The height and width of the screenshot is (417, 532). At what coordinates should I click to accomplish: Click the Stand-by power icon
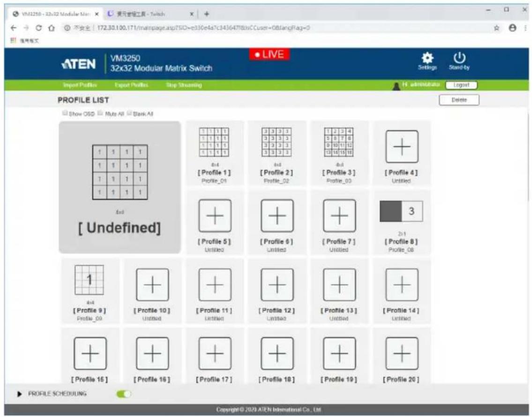point(459,58)
